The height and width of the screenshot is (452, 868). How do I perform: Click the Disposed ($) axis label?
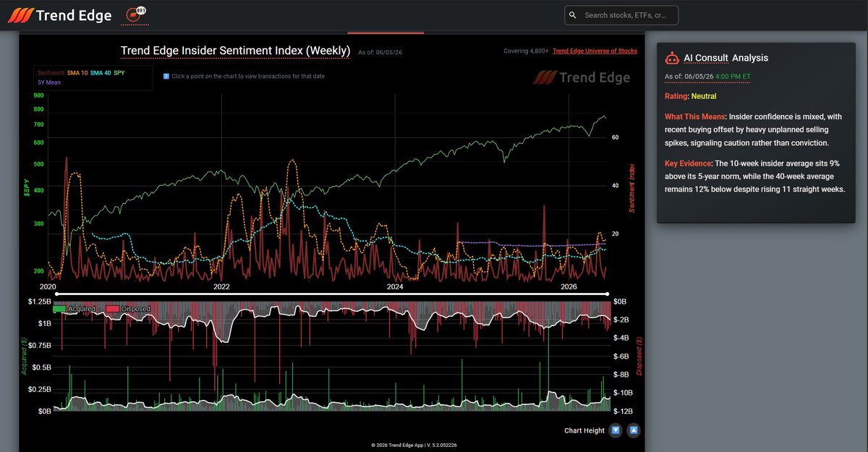[639, 357]
